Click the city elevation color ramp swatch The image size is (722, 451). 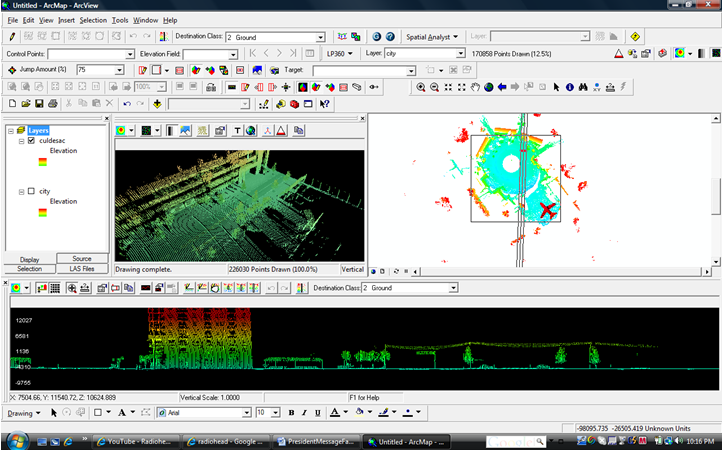coord(43,212)
